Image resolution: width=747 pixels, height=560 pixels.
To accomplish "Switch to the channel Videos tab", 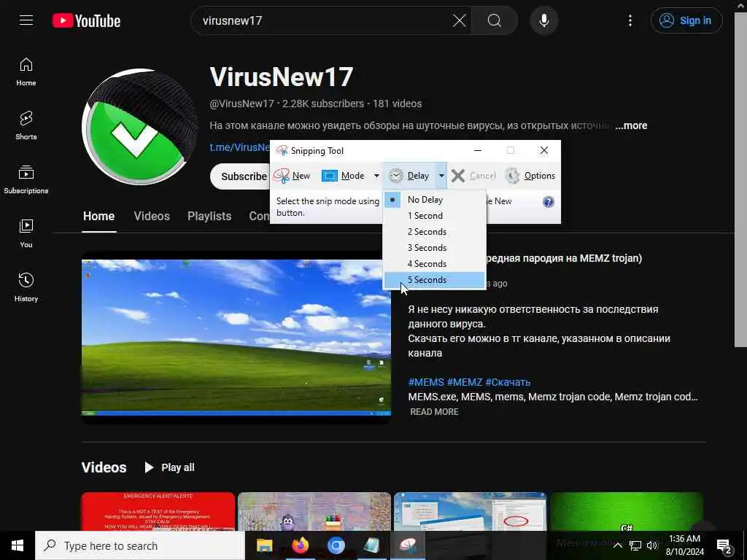I will (152, 216).
